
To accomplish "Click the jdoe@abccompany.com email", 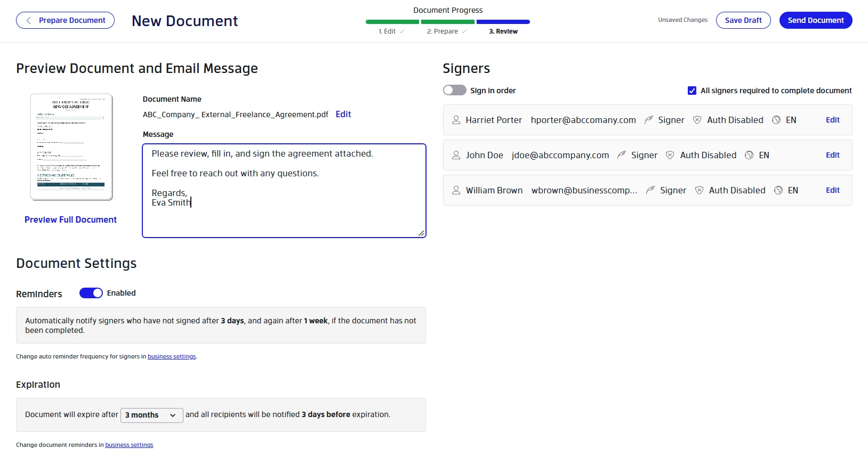I will [560, 155].
